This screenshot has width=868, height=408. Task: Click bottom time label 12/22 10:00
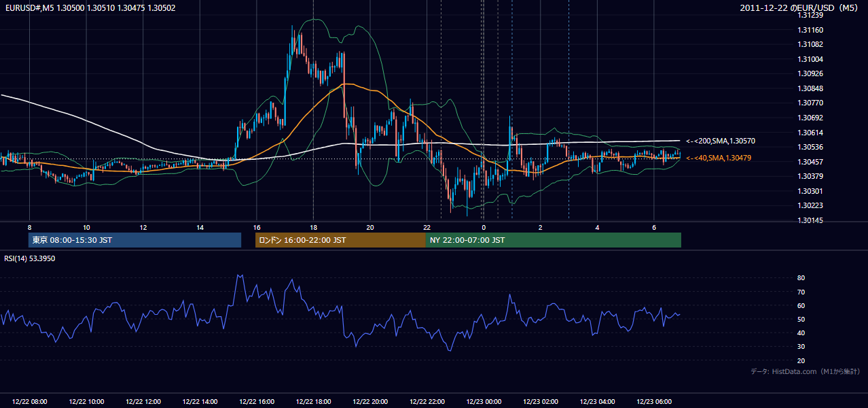[x=86, y=402]
